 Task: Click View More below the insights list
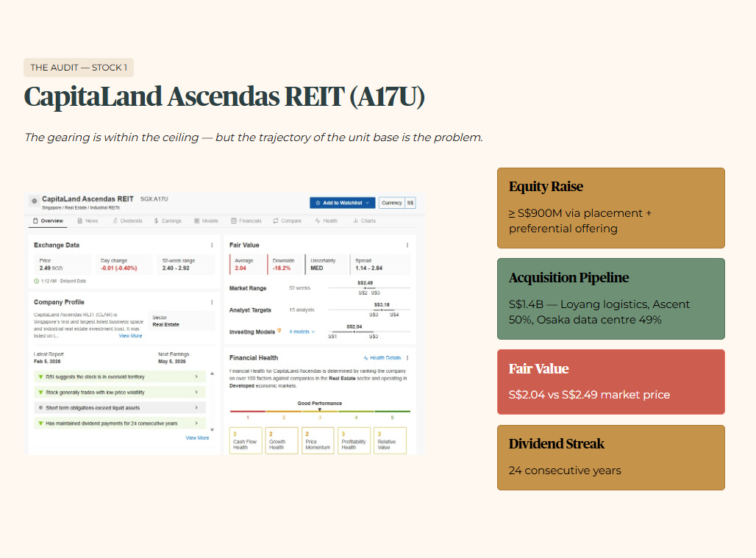coord(197,438)
